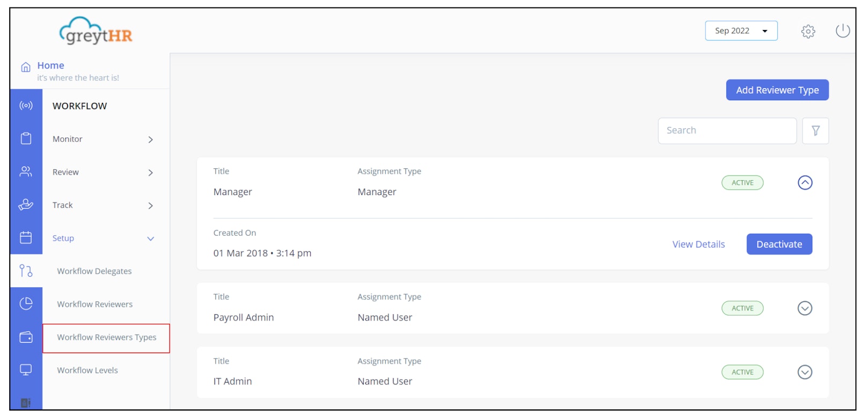Open the filter funnel icon beside search

point(815,130)
